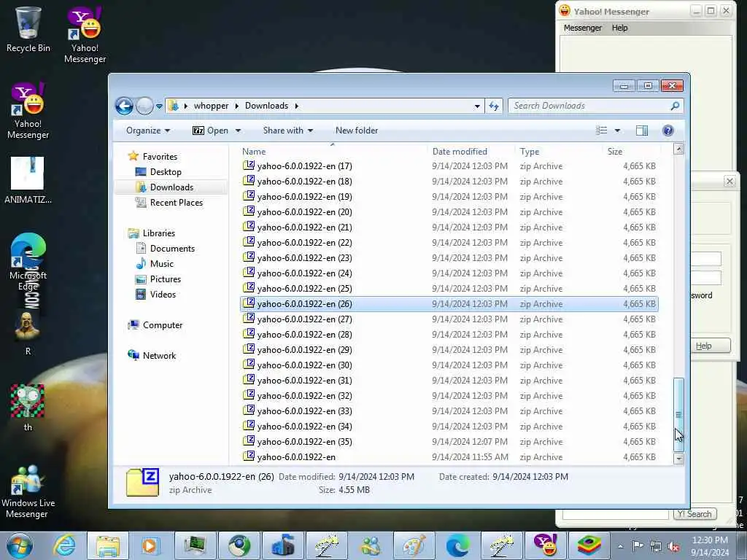The height and width of the screenshot is (560, 747).
Task: Open Yahoo! Messenger shortcut beside Recycle Bin
Action: [85, 34]
